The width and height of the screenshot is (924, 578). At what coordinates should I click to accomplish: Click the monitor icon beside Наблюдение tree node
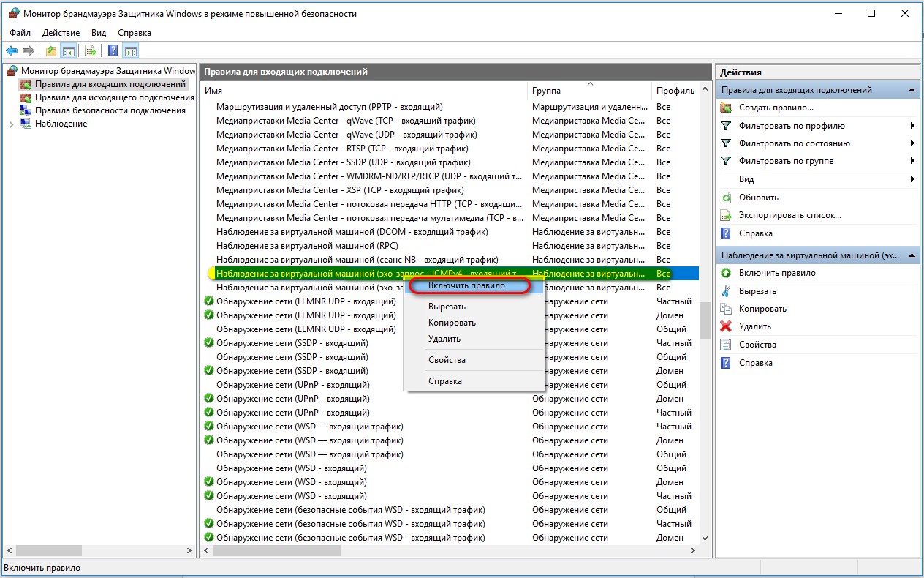click(27, 124)
